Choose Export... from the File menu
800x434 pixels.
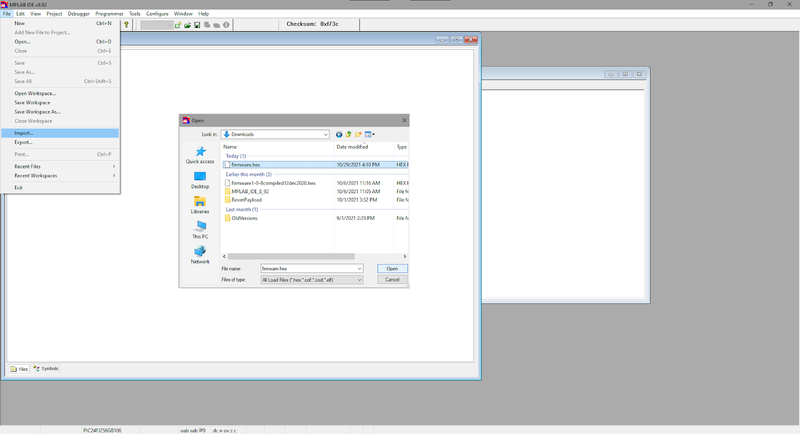coord(23,142)
